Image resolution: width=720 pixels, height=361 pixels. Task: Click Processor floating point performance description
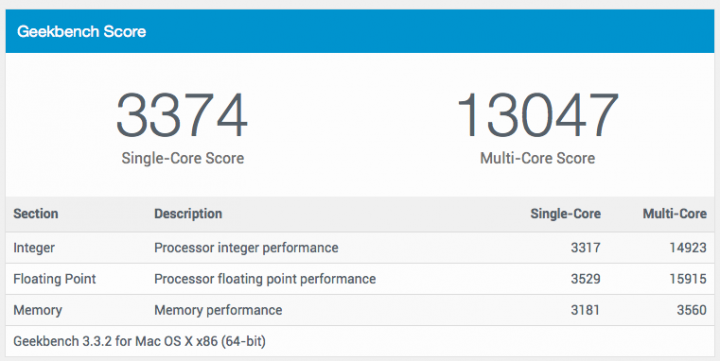click(265, 279)
